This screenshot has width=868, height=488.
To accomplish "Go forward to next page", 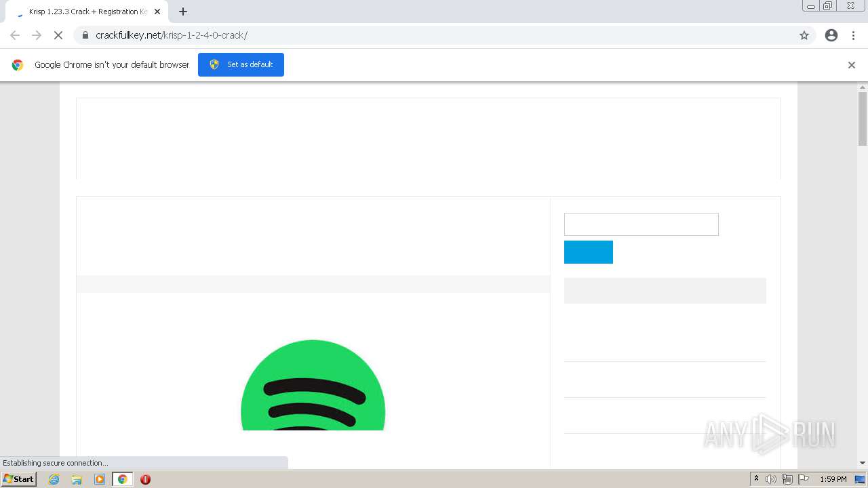I will click(x=37, y=35).
